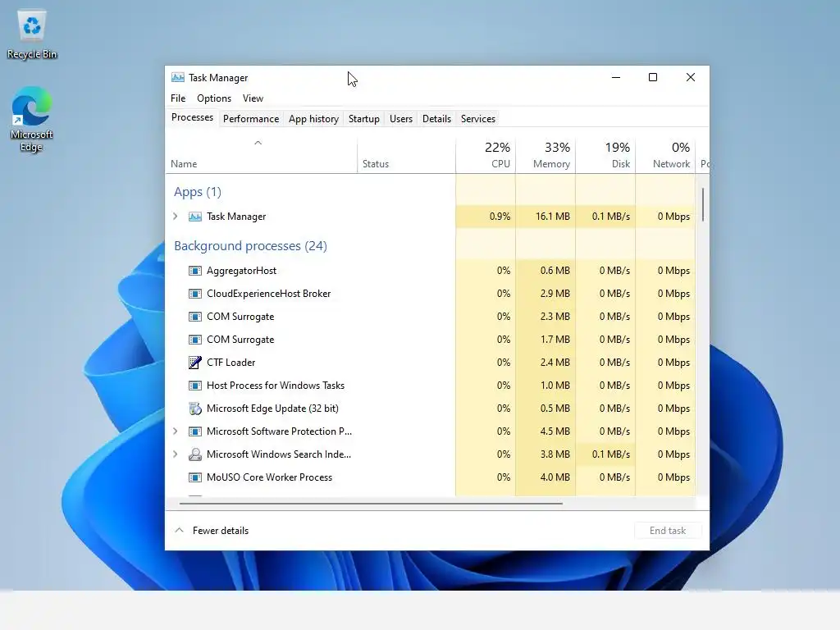Click Background processes (24) group header

250,246
